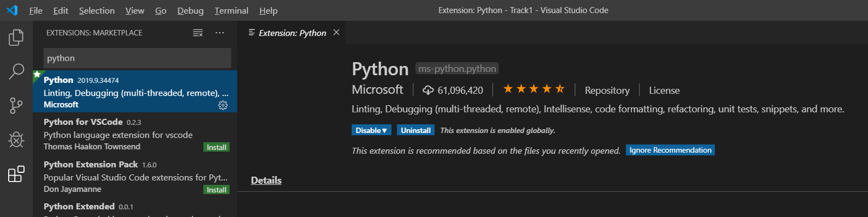Viewport: 868px width, 217px height.
Task: Click author name Don Jayamanne
Action: pos(73,189)
